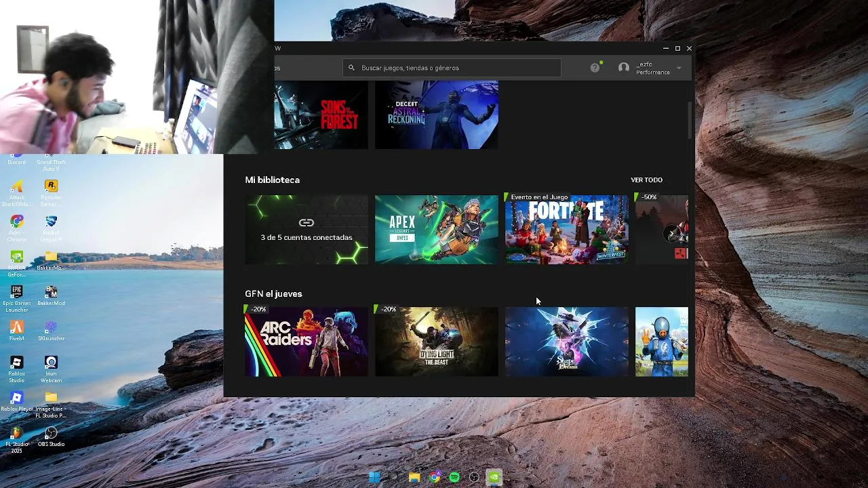This screenshot has height=488, width=868.
Task: Select the Epic Games Launcher desktop icon
Action: [x=17, y=299]
